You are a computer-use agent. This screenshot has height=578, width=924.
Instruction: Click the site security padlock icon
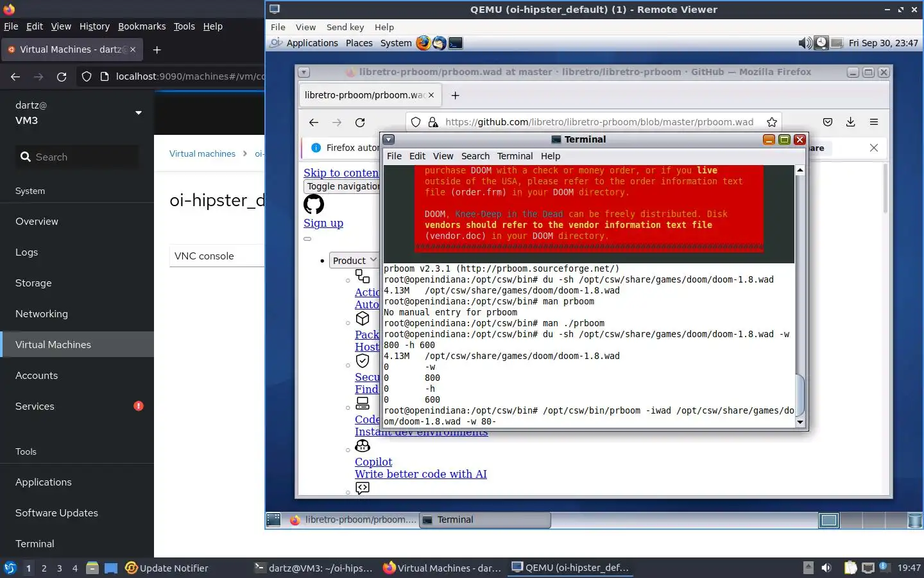pos(432,122)
